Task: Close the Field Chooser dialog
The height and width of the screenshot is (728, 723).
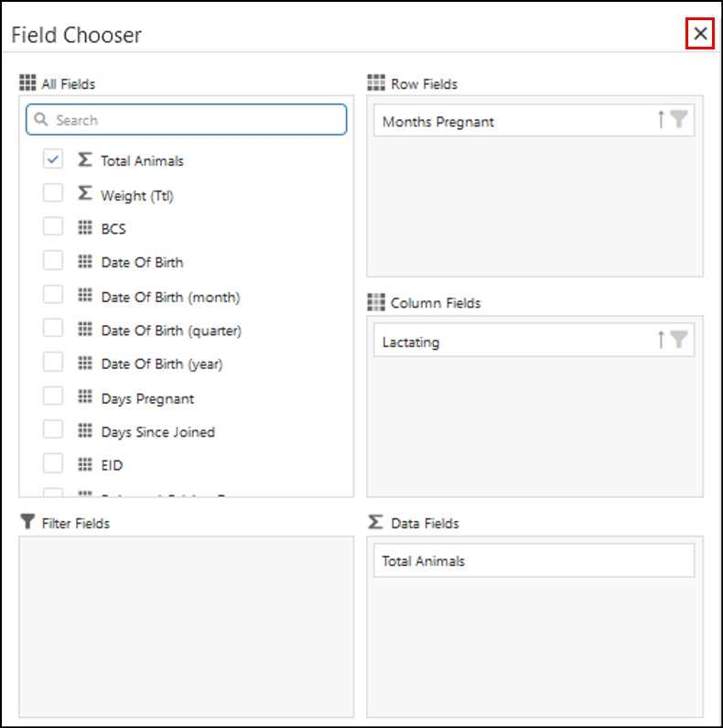Action: 700,34
